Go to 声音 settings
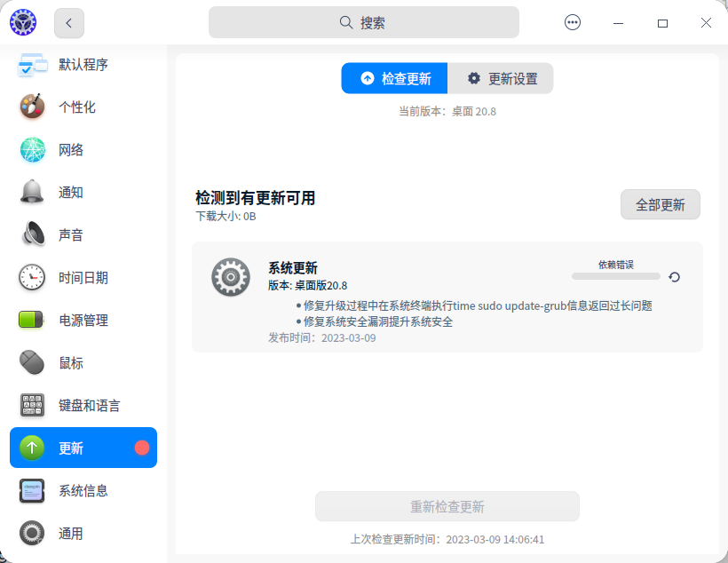 [x=83, y=234]
